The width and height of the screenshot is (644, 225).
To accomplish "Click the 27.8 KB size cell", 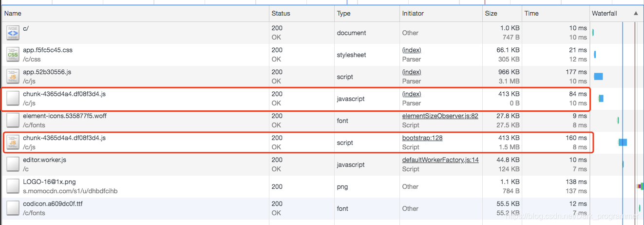I will 508,116.
